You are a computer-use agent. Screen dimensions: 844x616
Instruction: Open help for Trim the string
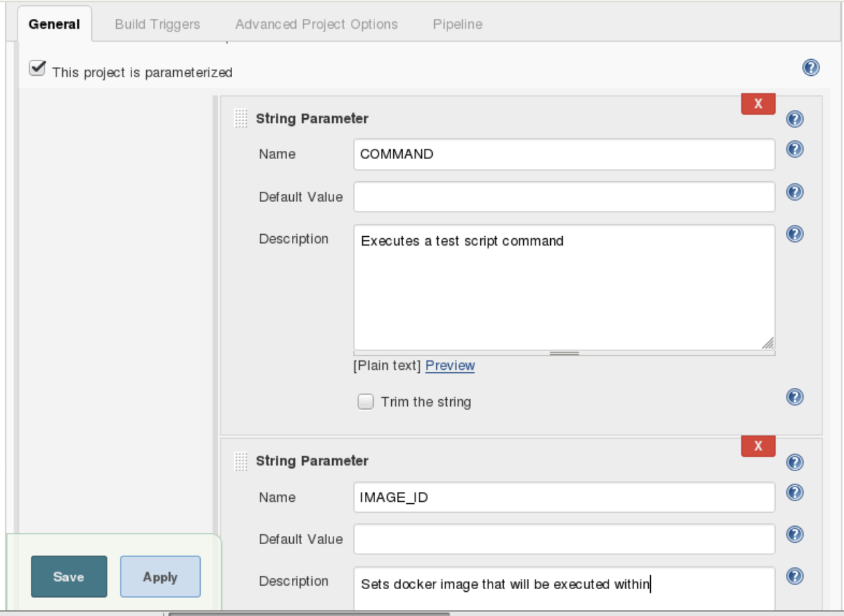click(x=794, y=397)
